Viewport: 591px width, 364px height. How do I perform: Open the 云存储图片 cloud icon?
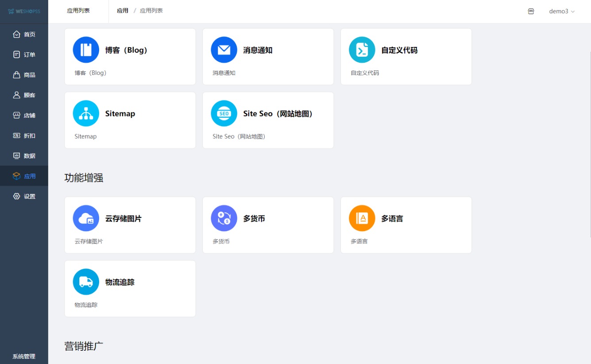(x=86, y=218)
